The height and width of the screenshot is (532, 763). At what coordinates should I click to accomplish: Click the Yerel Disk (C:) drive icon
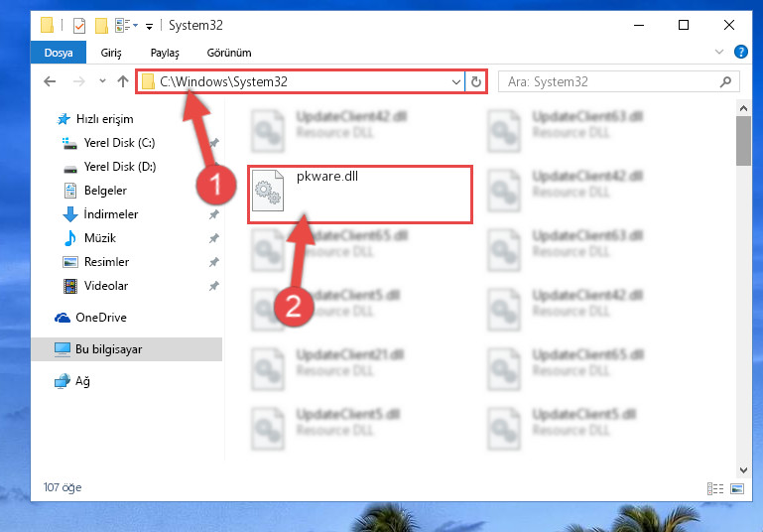69,143
